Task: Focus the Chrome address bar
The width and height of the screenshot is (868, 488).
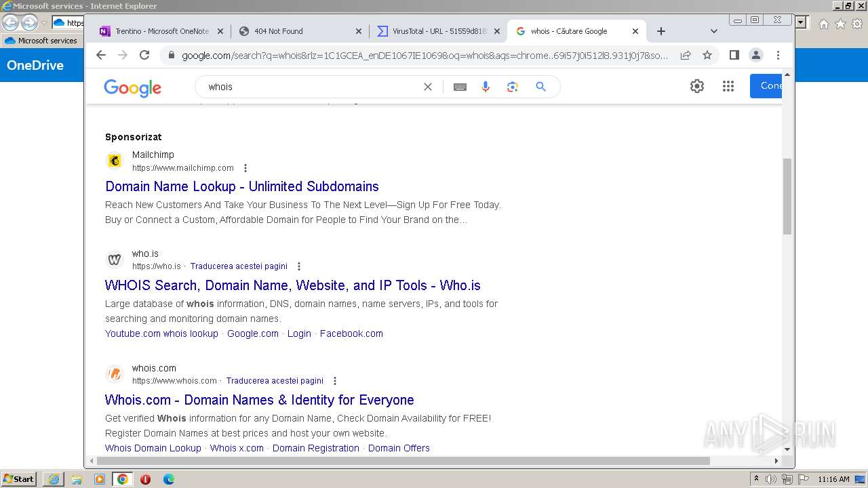Action: pos(425,55)
